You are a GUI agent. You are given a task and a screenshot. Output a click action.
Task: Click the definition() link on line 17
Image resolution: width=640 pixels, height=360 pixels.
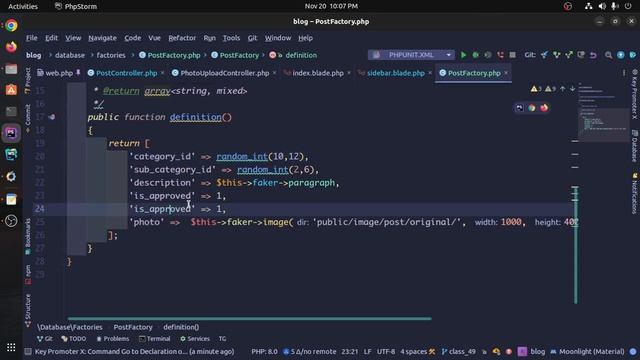196,117
